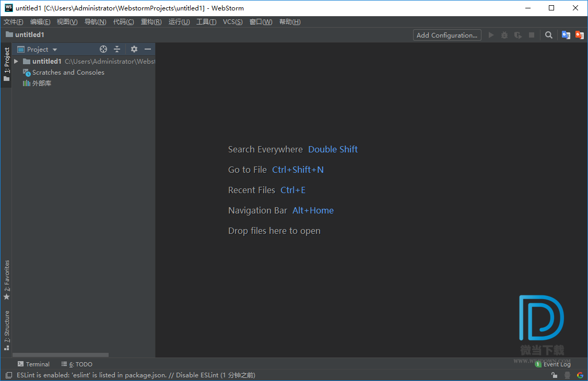Open Search Everywhere magnifier icon
588x381 pixels.
(549, 35)
